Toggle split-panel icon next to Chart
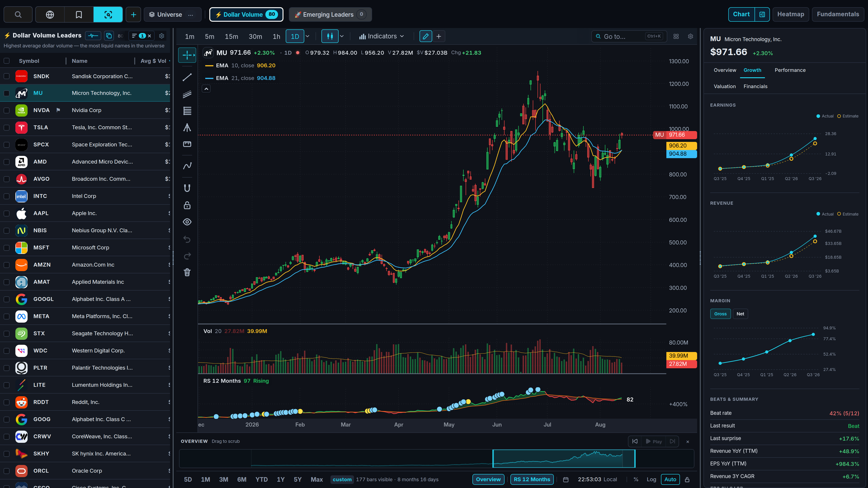Screen dimensions: 868x488 coord(762,14)
